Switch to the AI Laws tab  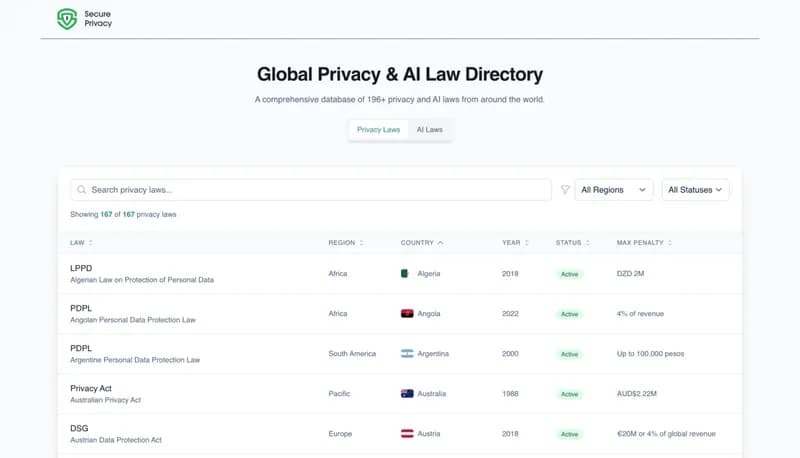click(x=430, y=130)
